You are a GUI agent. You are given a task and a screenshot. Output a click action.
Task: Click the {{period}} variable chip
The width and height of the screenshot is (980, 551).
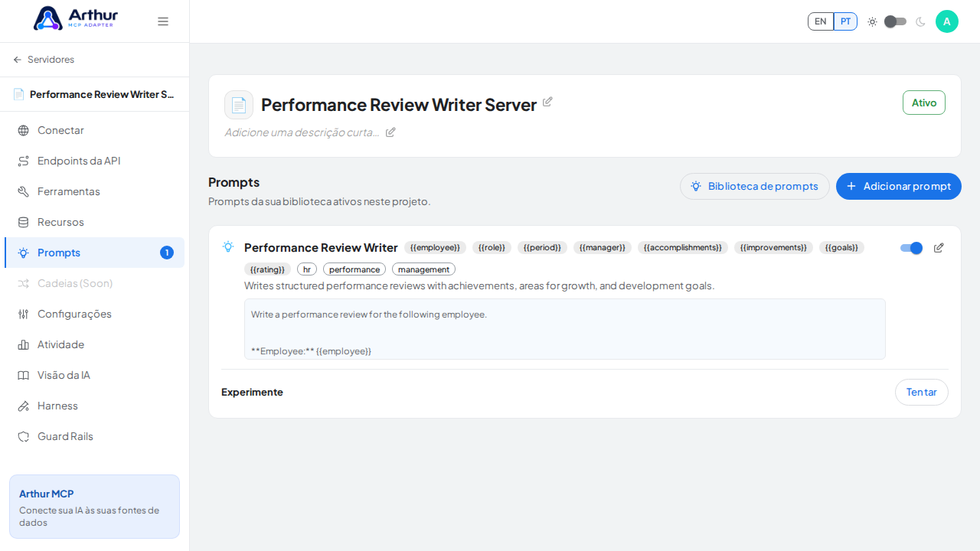coord(542,248)
